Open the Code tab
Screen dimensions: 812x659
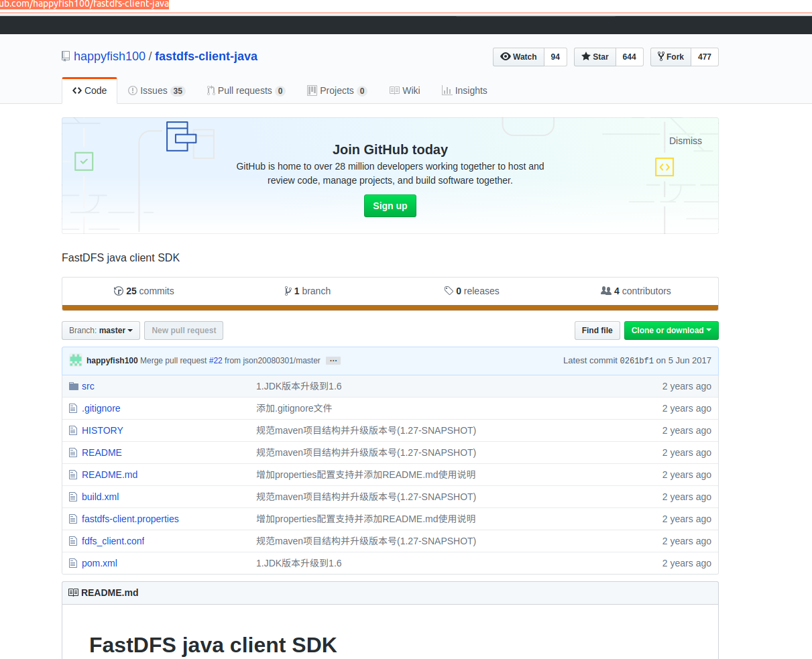pos(90,91)
